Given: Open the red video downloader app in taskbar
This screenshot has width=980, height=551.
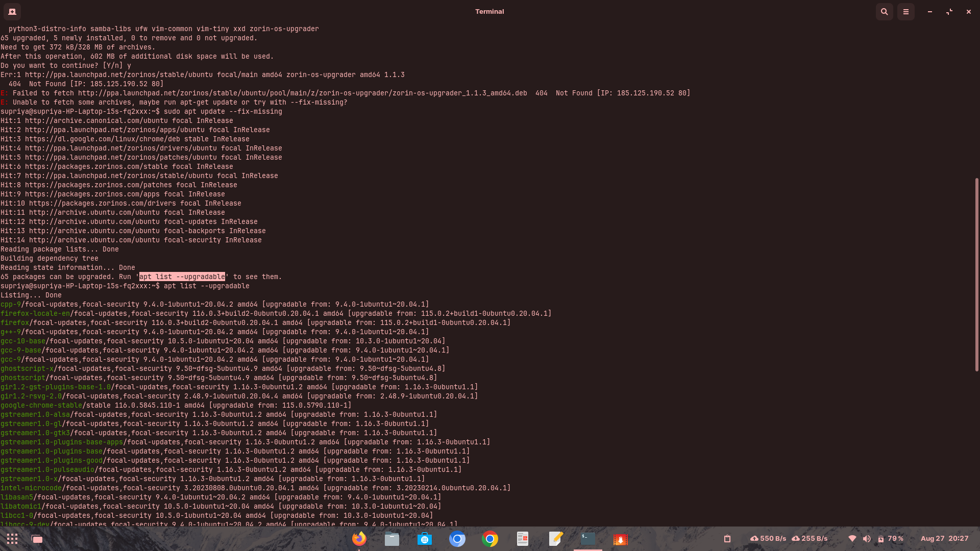Looking at the screenshot, I should [621, 539].
